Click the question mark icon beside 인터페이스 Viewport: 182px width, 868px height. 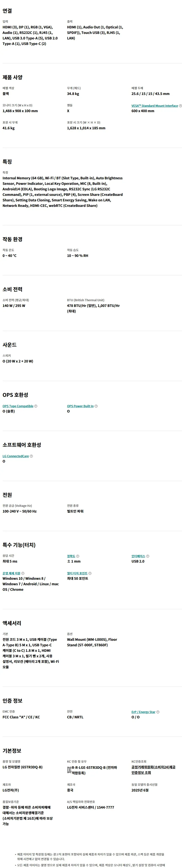click(148, 556)
